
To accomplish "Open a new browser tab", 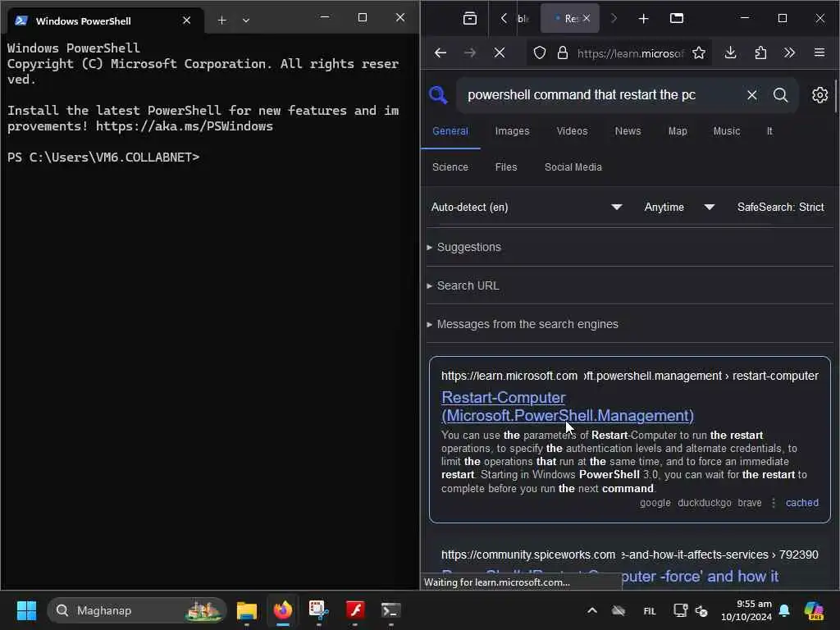I will (x=643, y=19).
